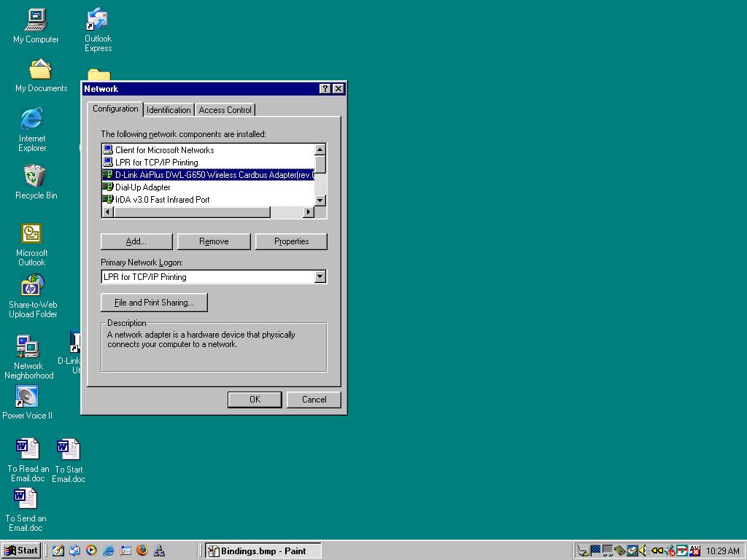Screen dimensions: 747x560
Task: Select To Read an Email.doc file
Action: click(x=28, y=460)
